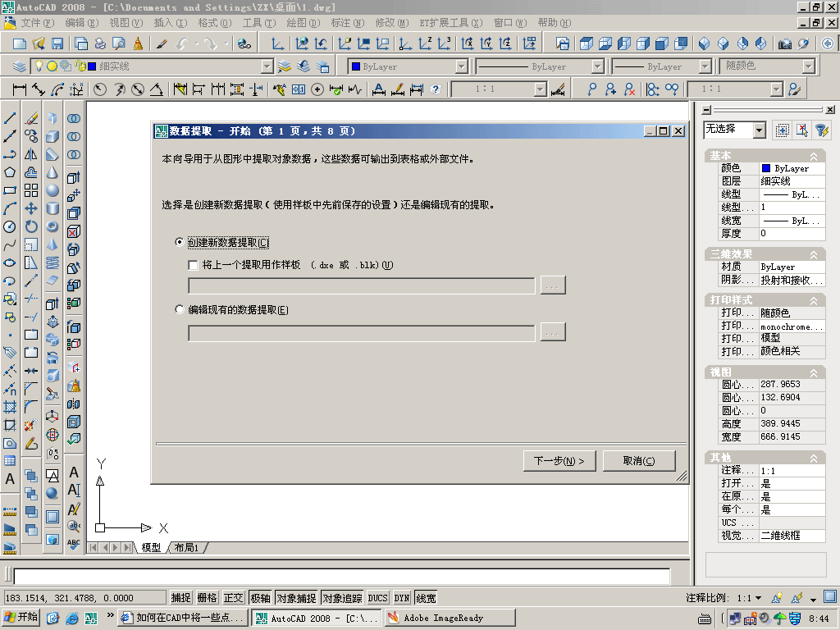Viewport: 840px width, 630px height.
Task: Click the Hatch tool in the draw toolbar
Action: coord(10,407)
